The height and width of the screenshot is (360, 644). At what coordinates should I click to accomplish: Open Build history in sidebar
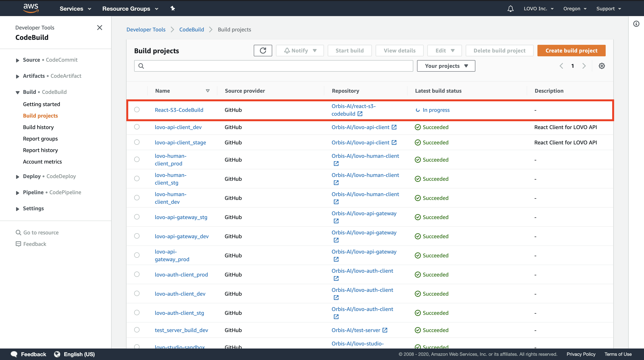[x=38, y=127]
